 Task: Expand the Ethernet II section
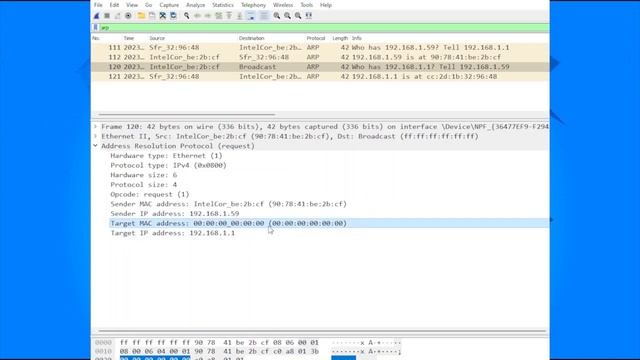coord(96,136)
